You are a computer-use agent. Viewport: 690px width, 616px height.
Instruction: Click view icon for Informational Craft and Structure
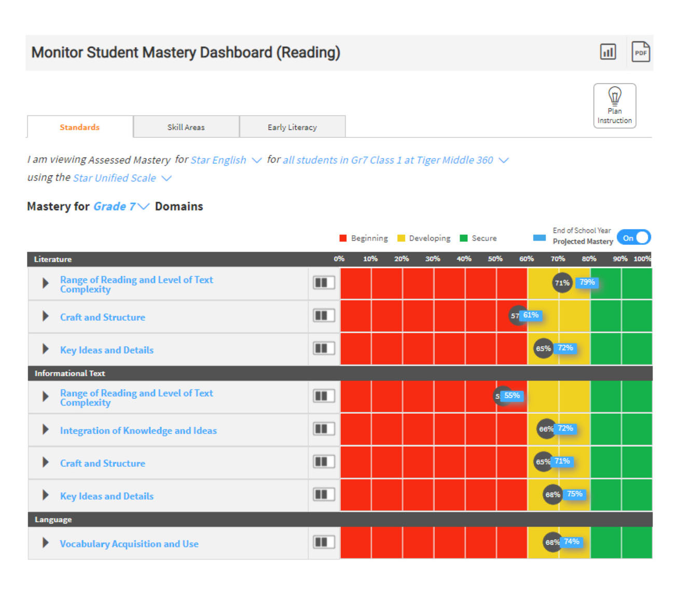tap(324, 461)
